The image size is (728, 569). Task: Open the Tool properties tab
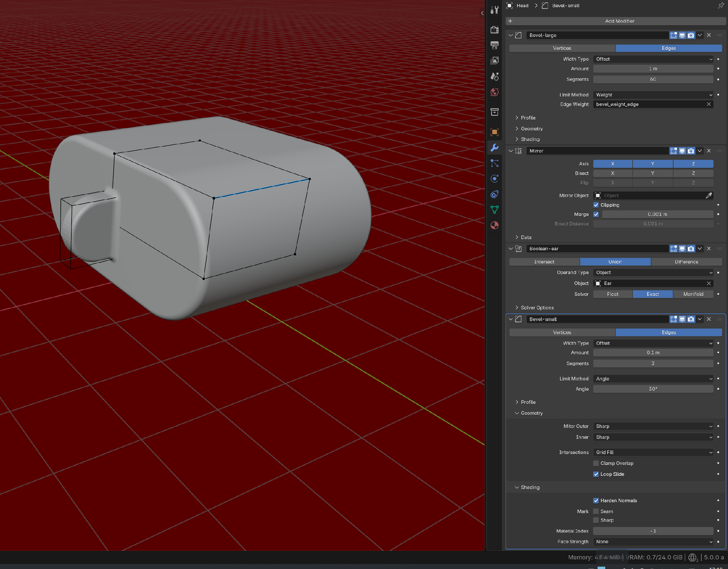(494, 10)
